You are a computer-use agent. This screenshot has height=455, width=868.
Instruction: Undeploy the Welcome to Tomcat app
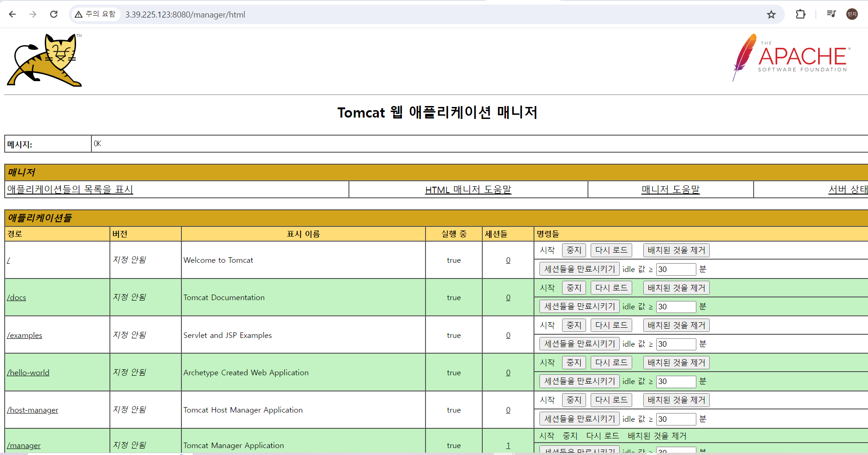(676, 250)
